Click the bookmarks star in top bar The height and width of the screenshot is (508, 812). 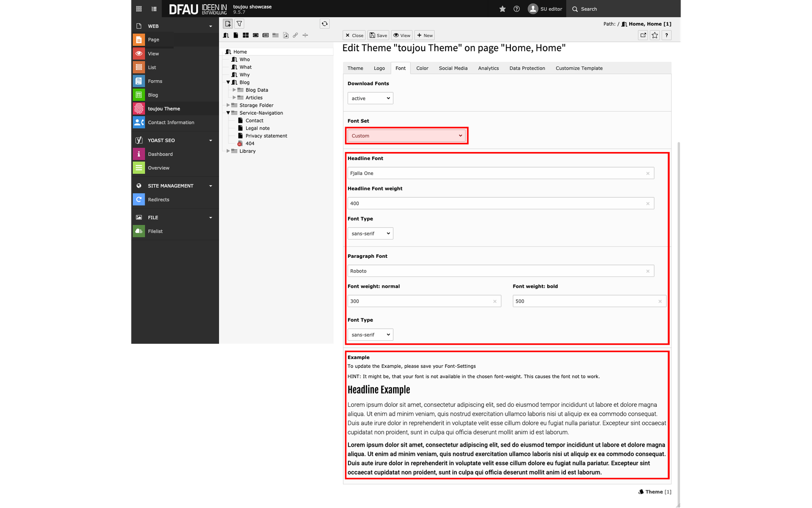502,9
